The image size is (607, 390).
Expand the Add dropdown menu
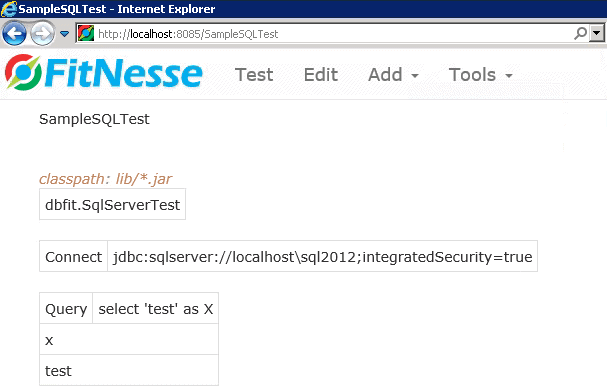pos(393,75)
